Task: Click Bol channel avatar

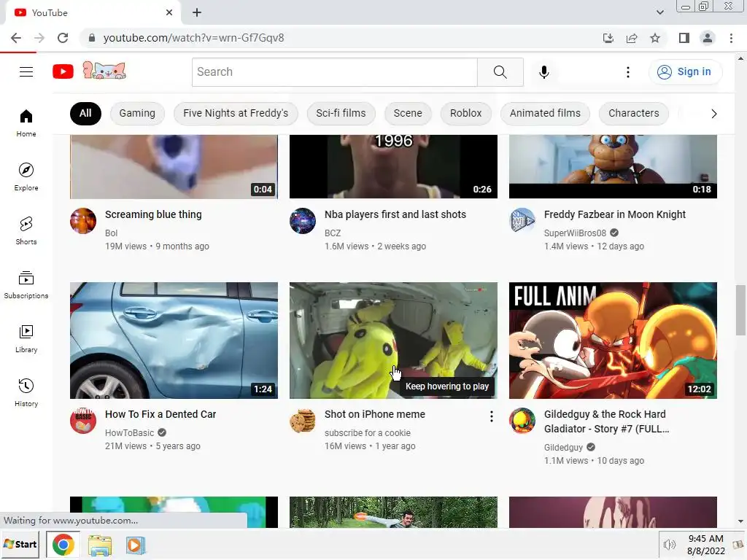Action: tap(83, 221)
